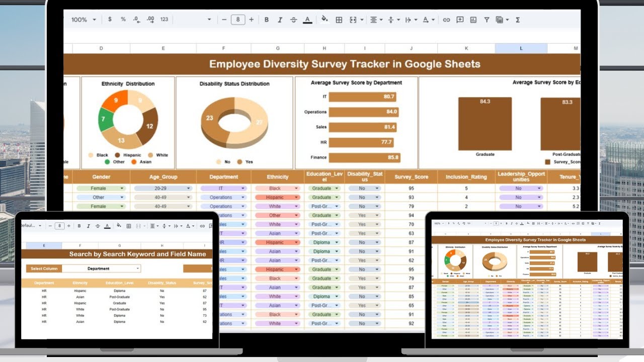Toggle strikethrough in the main sheet toolbar
This screenshot has height=362, width=644.
click(294, 20)
